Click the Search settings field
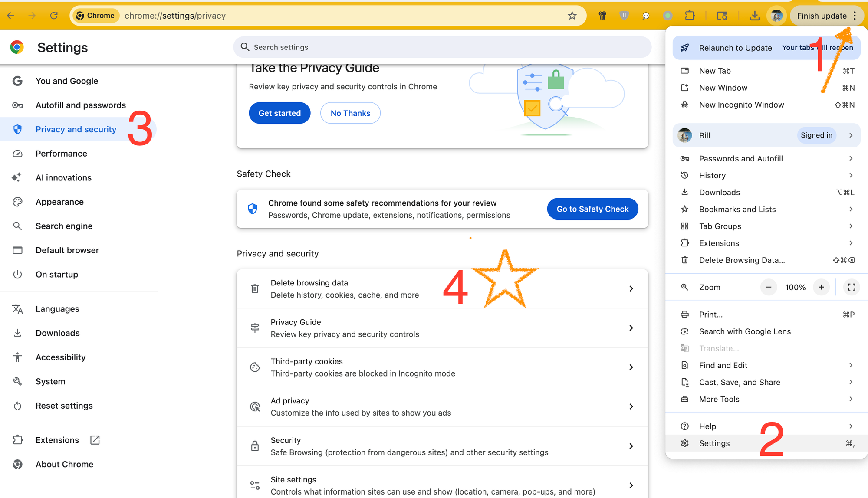868x498 pixels. pyautogui.click(x=442, y=47)
